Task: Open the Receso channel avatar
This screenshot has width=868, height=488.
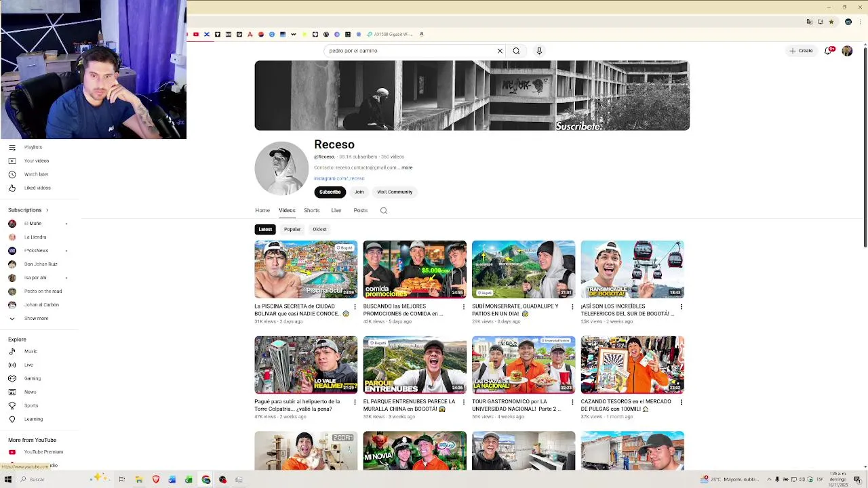Action: pos(281,168)
